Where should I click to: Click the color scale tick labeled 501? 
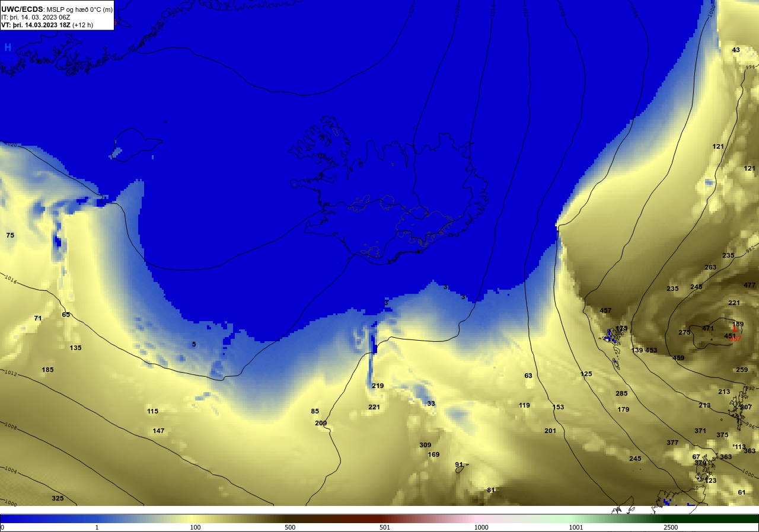pos(385,527)
